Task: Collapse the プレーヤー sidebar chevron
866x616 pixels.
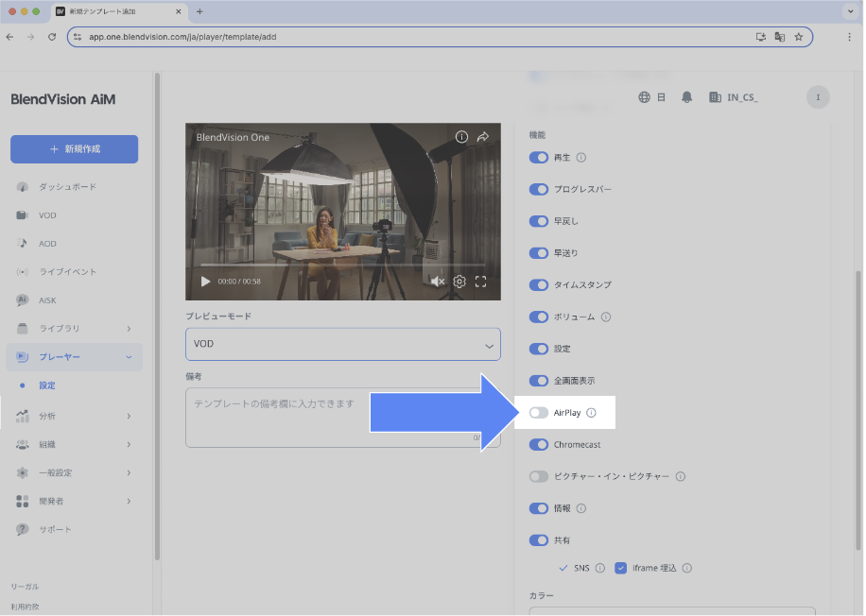Action: [x=129, y=357]
